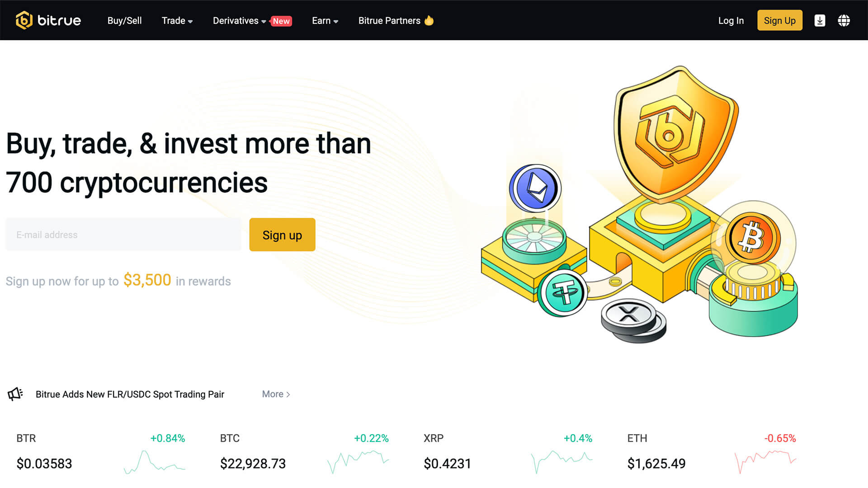Open the FLR/USDC trading pair announcement
Viewport: 868px width, 488px height.
pyautogui.click(x=130, y=394)
